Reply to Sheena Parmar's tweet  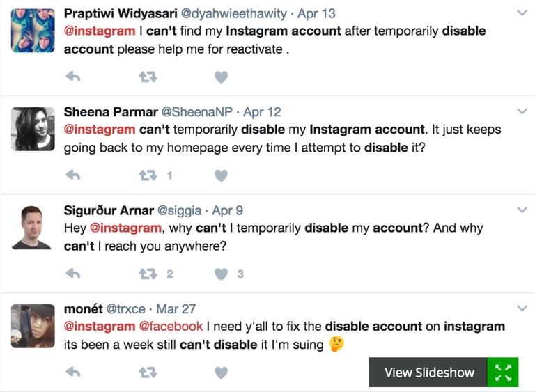coord(73,175)
